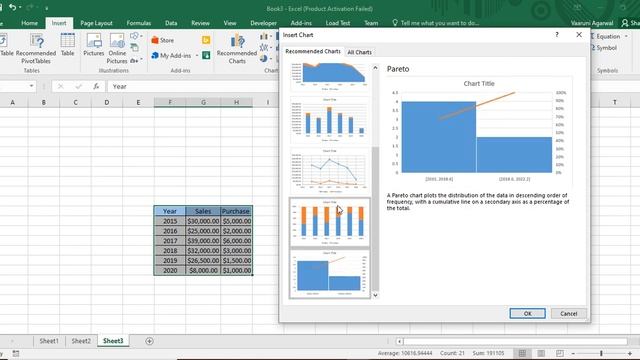Open the Screenshot tool
Viewport: 640px width, 360px height.
click(x=134, y=60)
